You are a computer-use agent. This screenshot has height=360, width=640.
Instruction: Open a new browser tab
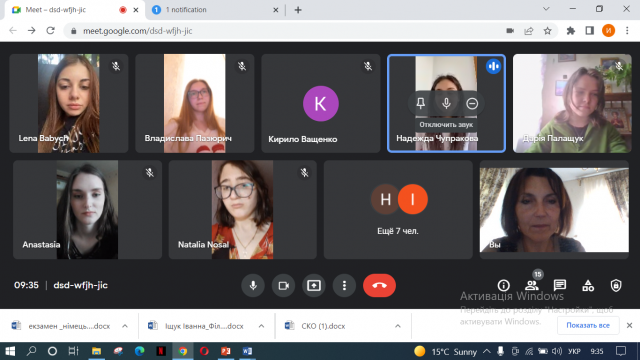pos(298,10)
